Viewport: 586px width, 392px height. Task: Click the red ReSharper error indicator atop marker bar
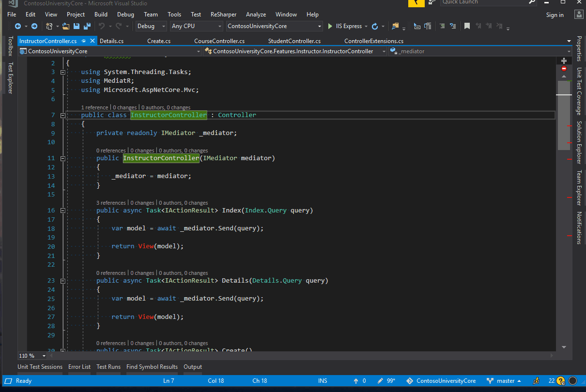pos(564,69)
